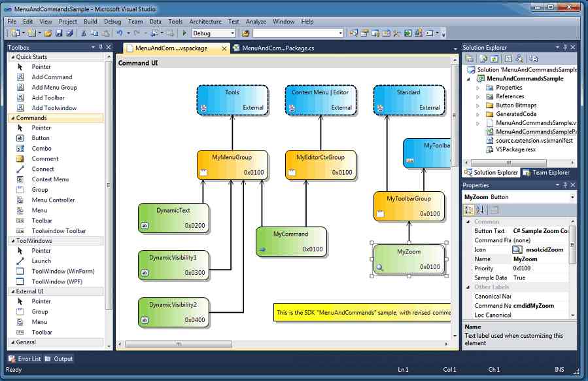
Task: Select the MyToolbarGroup node in diagram
Action: 409,206
